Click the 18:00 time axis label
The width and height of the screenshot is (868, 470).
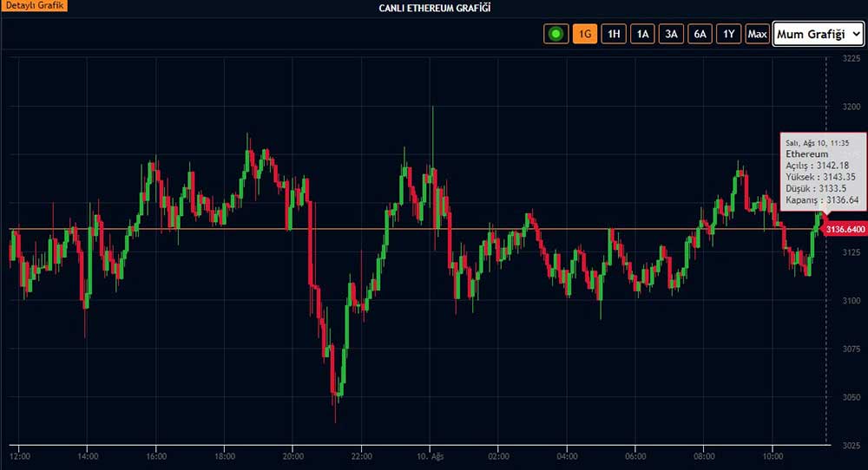pyautogui.click(x=225, y=457)
